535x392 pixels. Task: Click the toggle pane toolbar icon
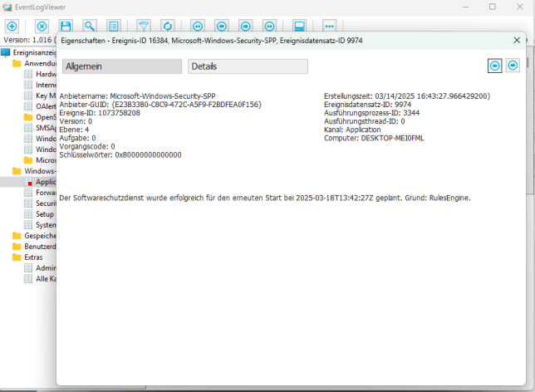(x=300, y=27)
